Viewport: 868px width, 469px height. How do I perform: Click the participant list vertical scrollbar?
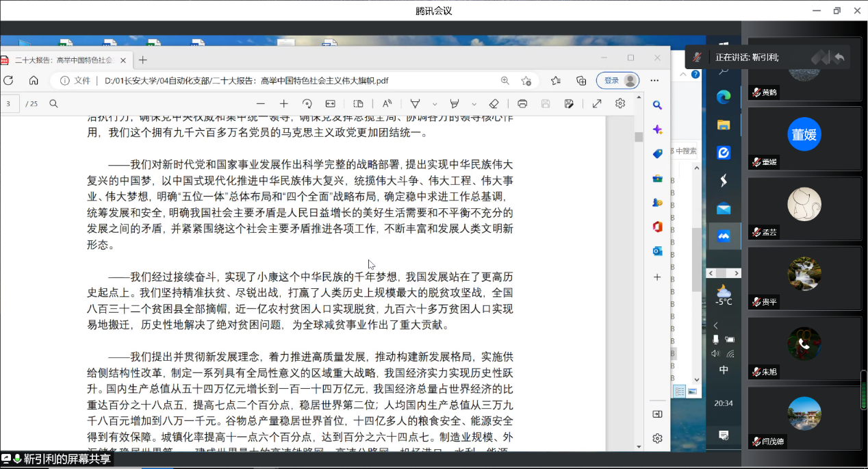(x=864, y=389)
